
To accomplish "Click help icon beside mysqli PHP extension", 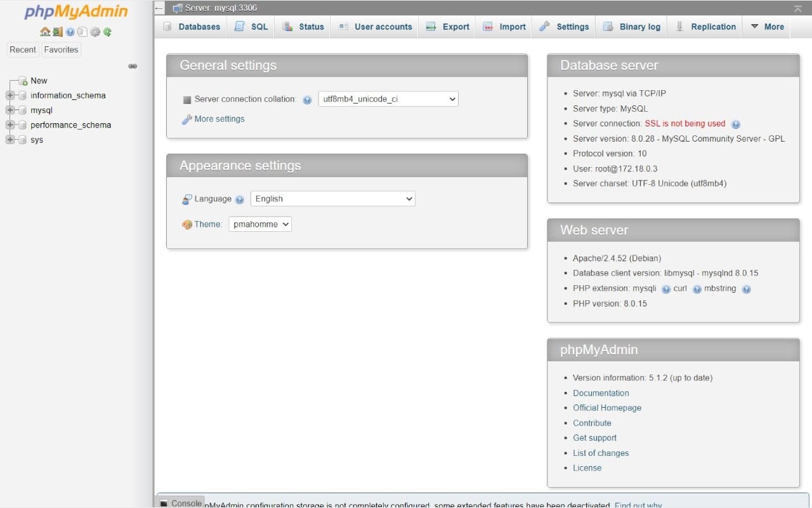I will tap(665, 289).
